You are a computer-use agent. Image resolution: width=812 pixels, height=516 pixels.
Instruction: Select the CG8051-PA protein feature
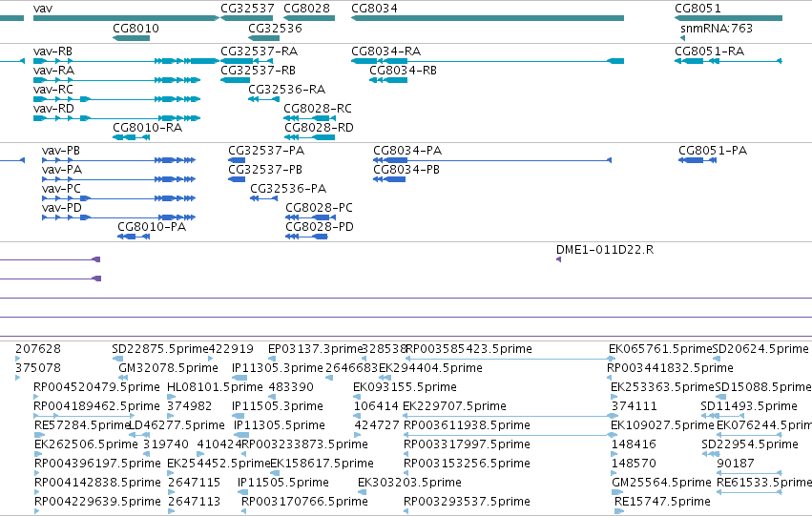[x=697, y=160]
